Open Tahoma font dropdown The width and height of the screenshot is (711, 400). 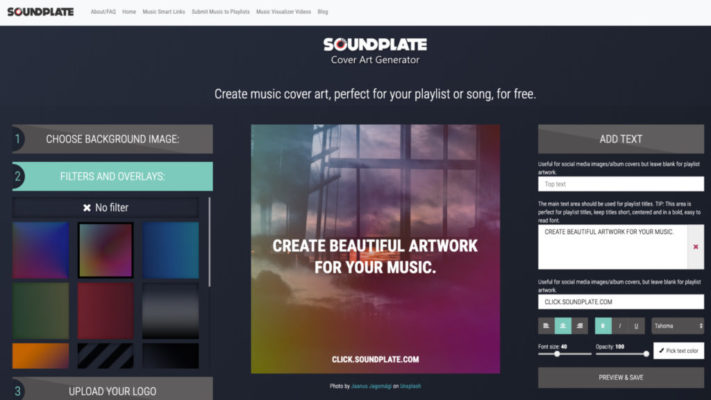coord(678,326)
